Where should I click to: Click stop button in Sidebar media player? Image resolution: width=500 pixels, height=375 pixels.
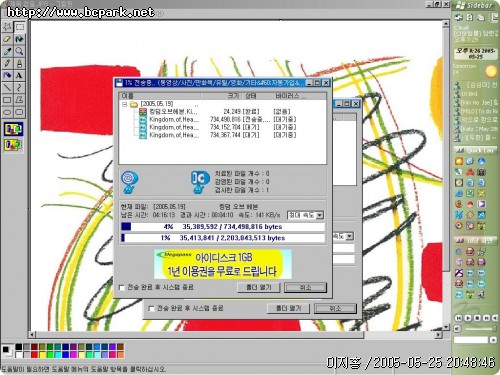477,318
